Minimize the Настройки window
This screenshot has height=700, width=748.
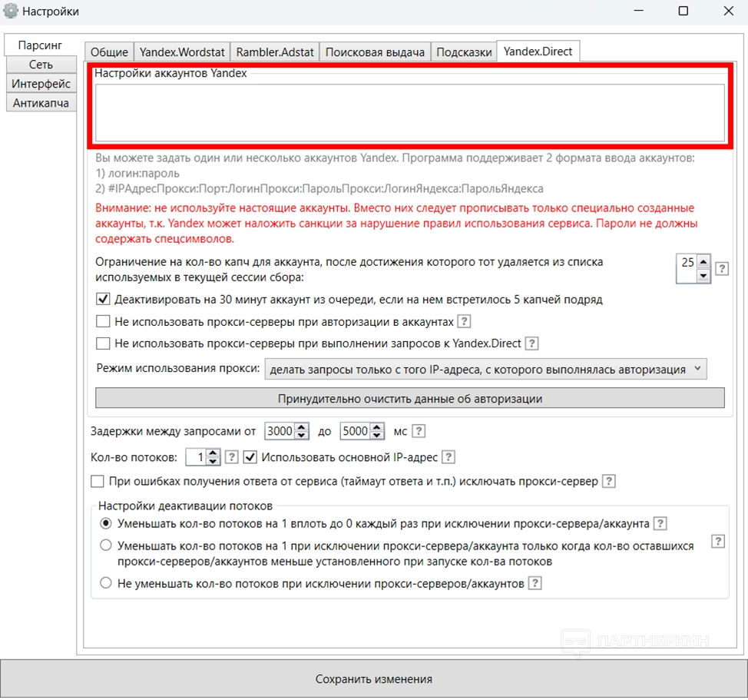[x=639, y=11]
